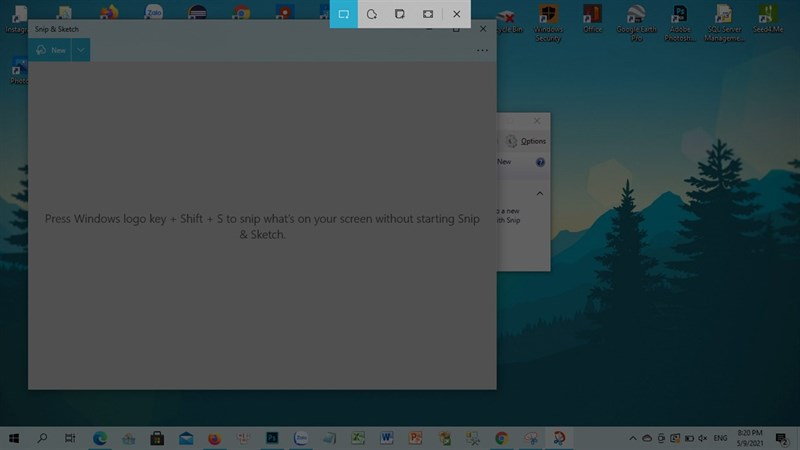This screenshot has width=800, height=450.
Task: Open Word from the taskbar
Action: coord(386,438)
